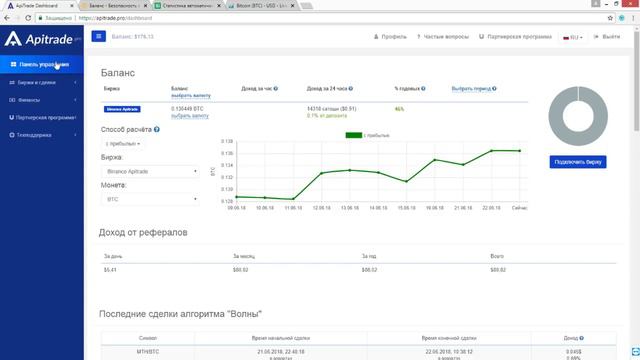
Task: Click the teal browser extension icon
Action: coord(622,18)
